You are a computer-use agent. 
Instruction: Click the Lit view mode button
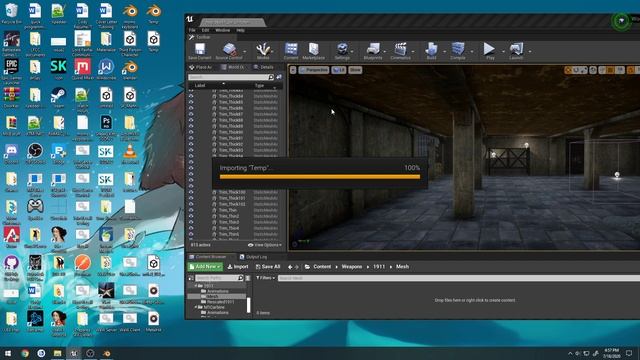pos(338,70)
